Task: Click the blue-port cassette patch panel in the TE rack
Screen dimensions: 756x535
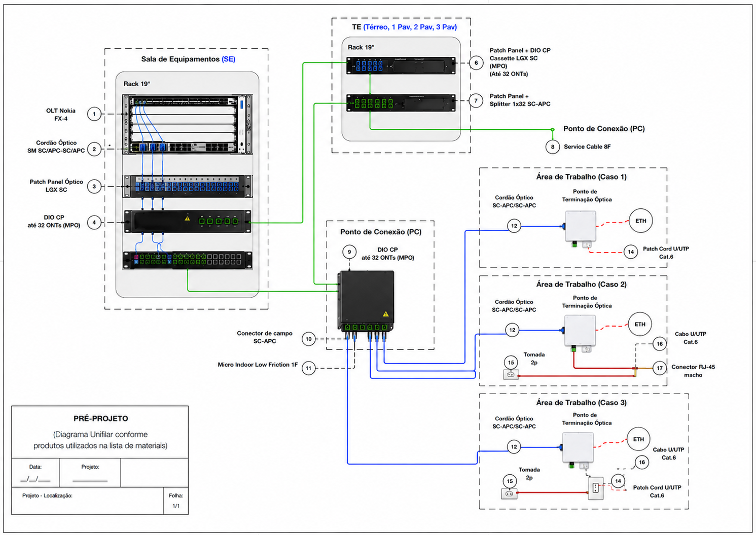Action: point(401,65)
